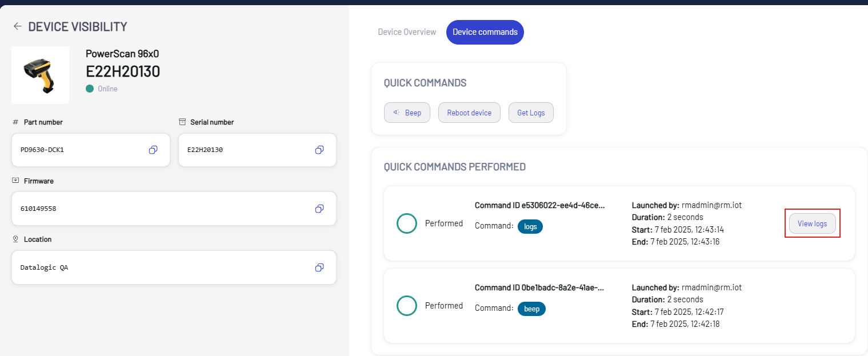
Task: Click the PowerScan 96x0 device thumbnail image
Action: pos(40,75)
